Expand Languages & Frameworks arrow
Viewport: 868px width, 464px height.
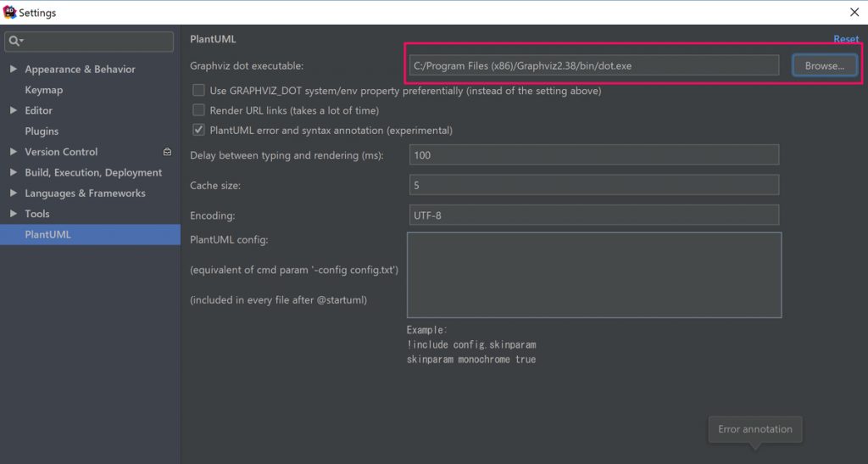tap(14, 193)
